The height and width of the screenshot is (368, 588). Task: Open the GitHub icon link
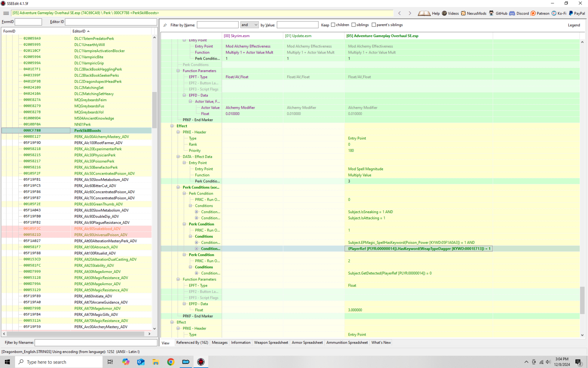491,13
